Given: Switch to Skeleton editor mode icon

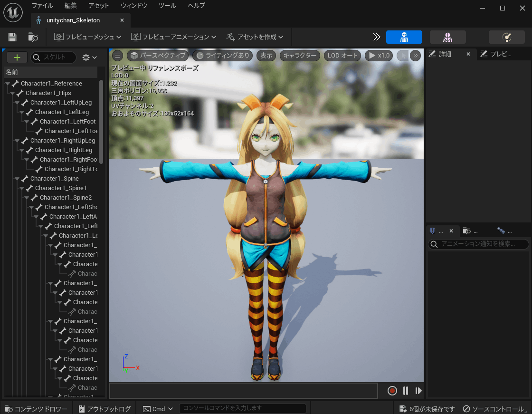Looking at the screenshot, I should (404, 37).
